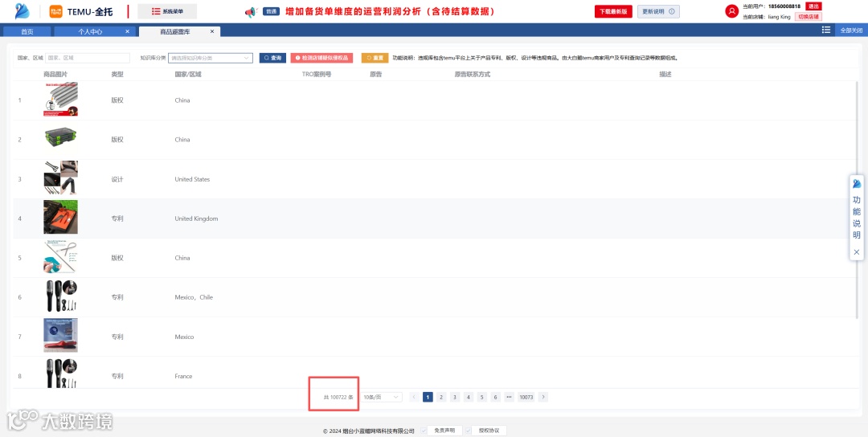This screenshot has width=868, height=437.
Task: Click the '专利' type cell in row 4
Action: (117, 218)
